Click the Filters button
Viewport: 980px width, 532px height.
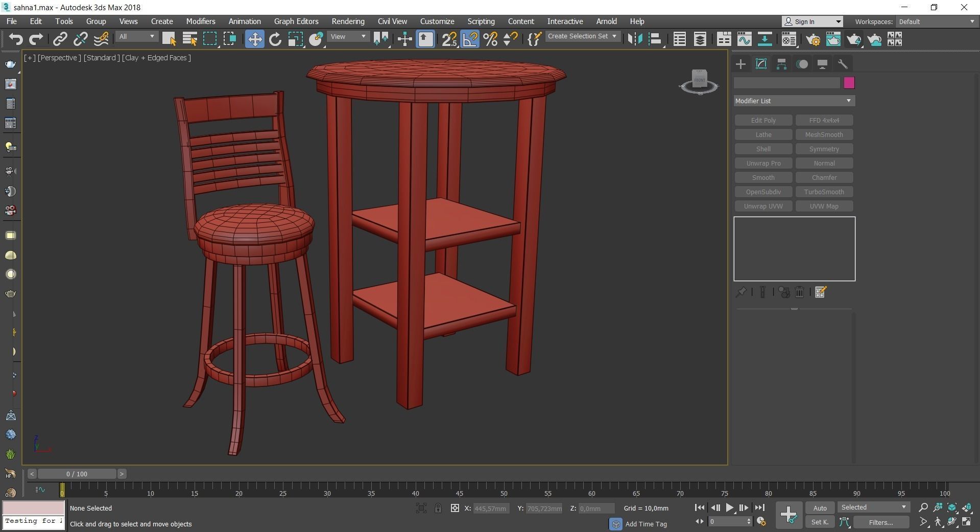880,522
